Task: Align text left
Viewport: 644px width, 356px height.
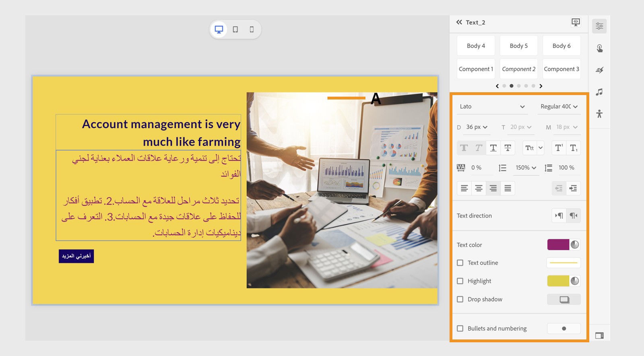Action: coord(464,188)
